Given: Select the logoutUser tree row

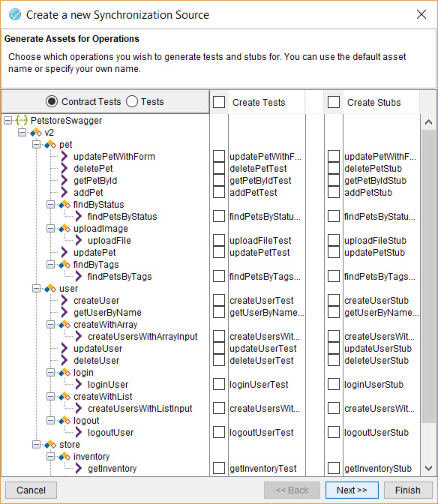Looking at the screenshot, I should 110,432.
